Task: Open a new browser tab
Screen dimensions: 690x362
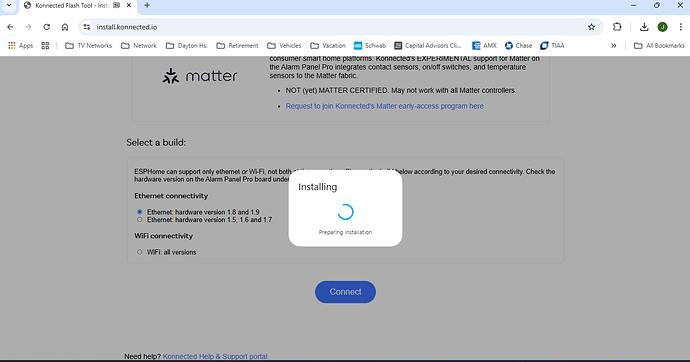Action: pos(147,5)
